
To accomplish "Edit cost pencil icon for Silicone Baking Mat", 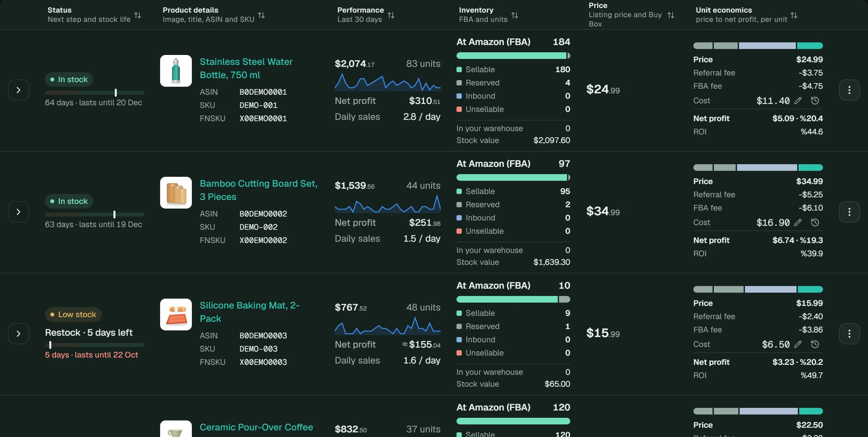I will [x=798, y=344].
